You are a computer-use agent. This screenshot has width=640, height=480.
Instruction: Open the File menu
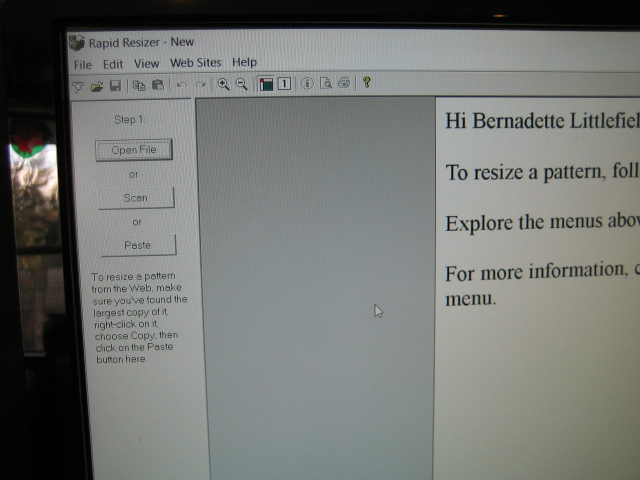click(82, 65)
